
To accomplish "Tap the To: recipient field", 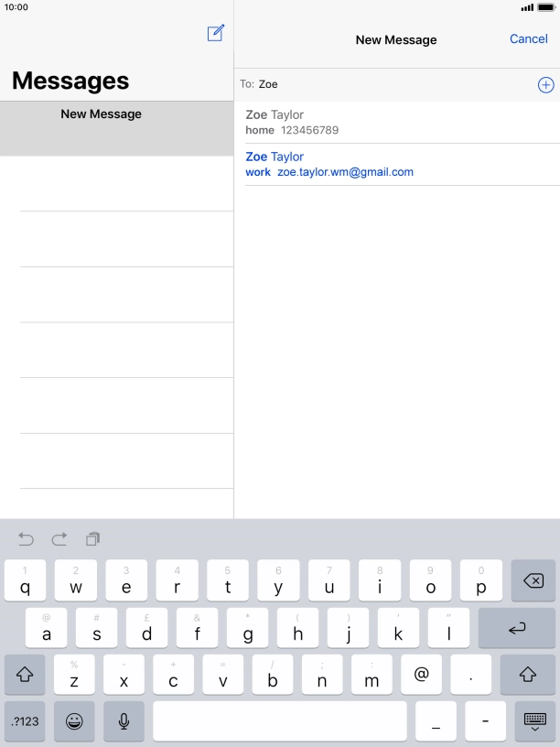I will tap(386, 84).
